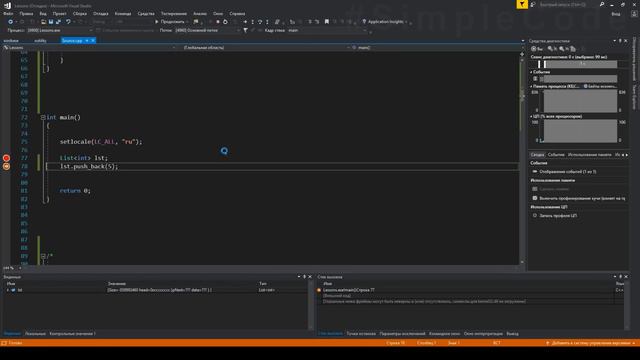Click the Step Out debug icon
The image size is (640, 360).
(267, 22)
